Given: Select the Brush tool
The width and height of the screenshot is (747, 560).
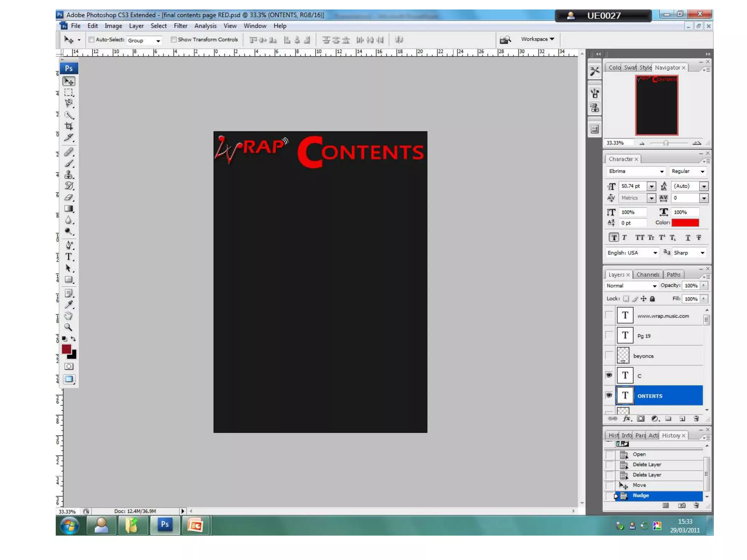Looking at the screenshot, I should pos(69,163).
